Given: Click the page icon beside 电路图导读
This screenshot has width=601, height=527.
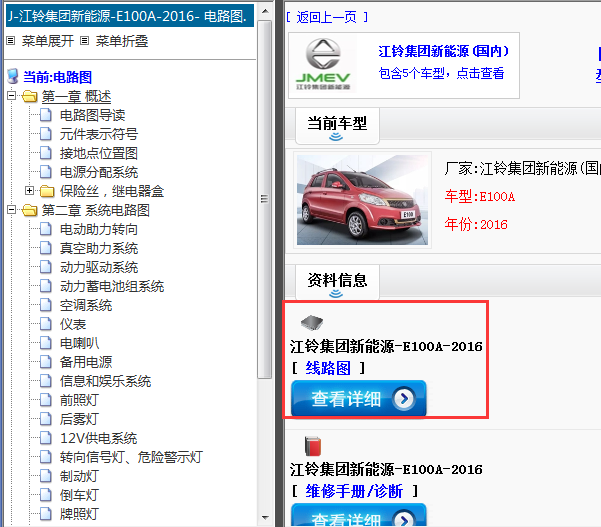Looking at the screenshot, I should click(46, 115).
